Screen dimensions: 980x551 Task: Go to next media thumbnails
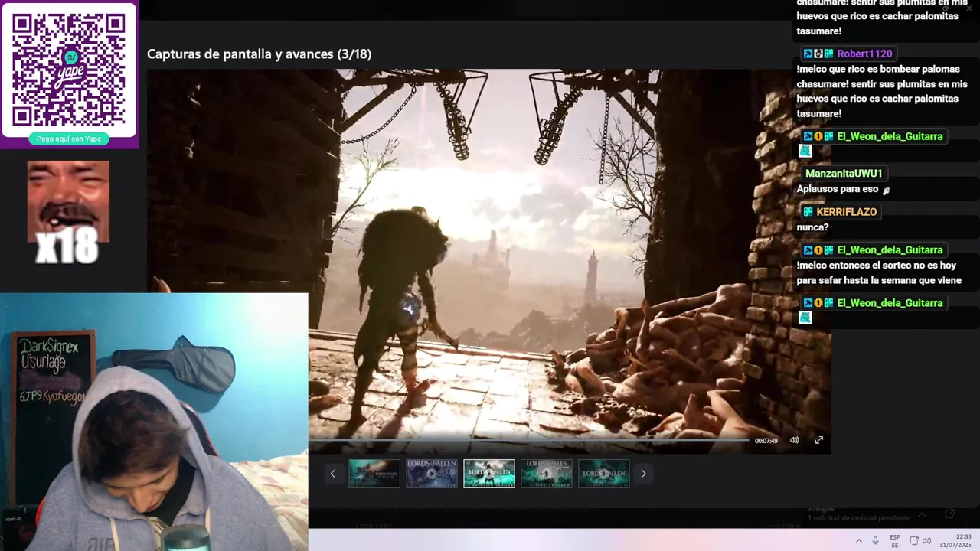643,474
